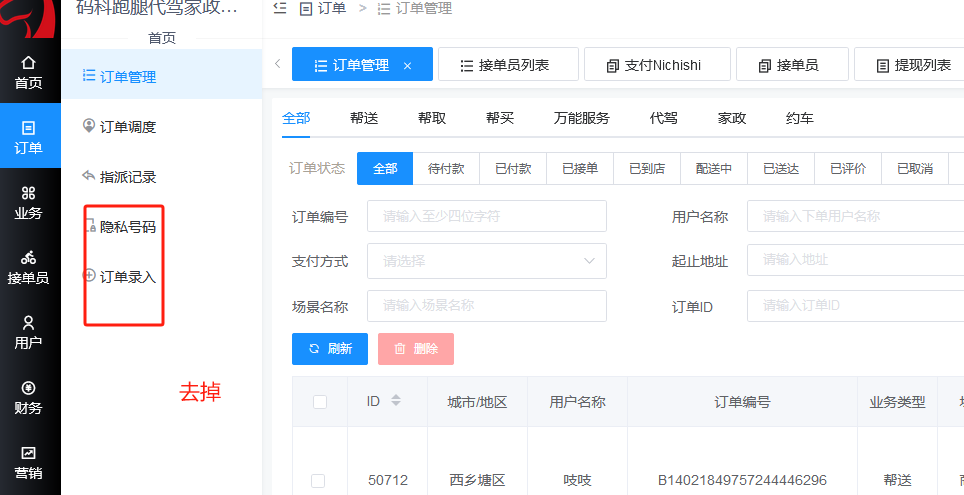Open 用户 section in the sidebar
964x495 pixels.
pyautogui.click(x=29, y=332)
